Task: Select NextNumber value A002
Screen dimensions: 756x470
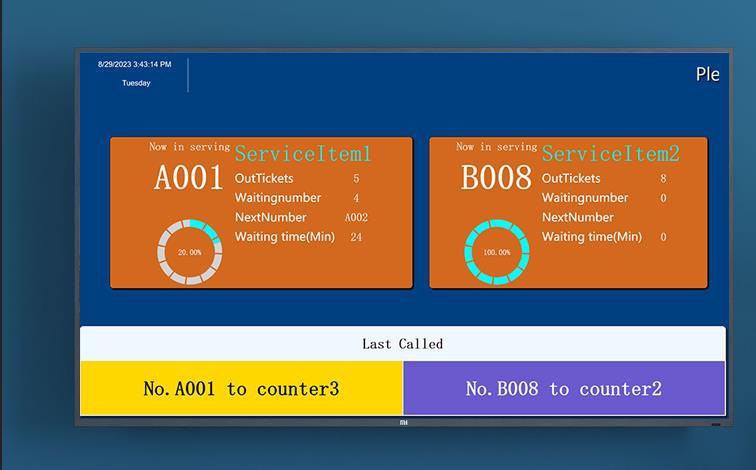Action: 356,217
